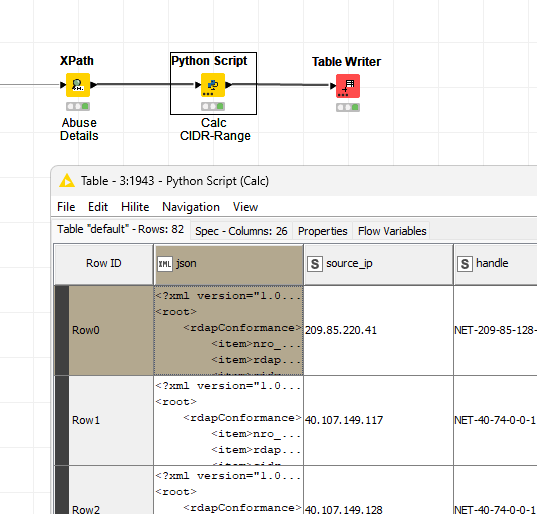This screenshot has width=537, height=514.
Task: Click the string type icon beside source_ip
Action: [x=315, y=264]
